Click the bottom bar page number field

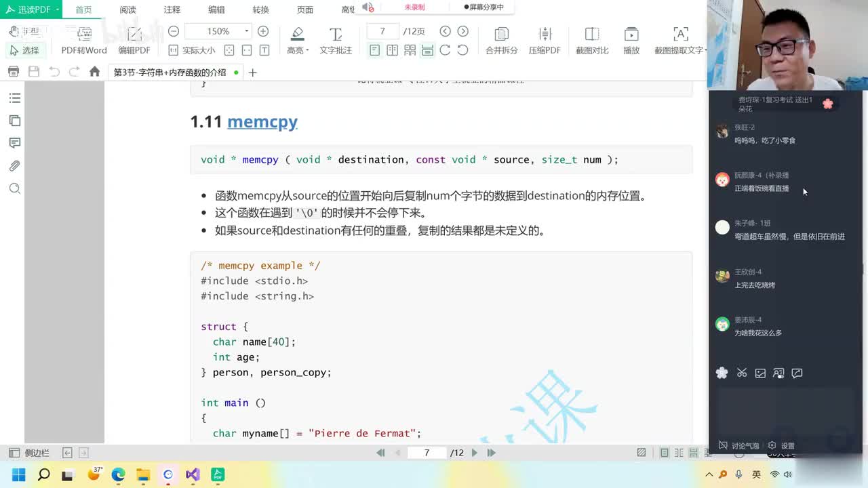(x=427, y=453)
